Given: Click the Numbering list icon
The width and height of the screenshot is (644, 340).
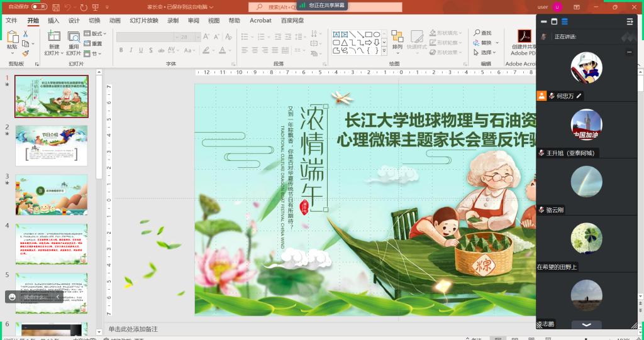Looking at the screenshot, I should coord(261,37).
